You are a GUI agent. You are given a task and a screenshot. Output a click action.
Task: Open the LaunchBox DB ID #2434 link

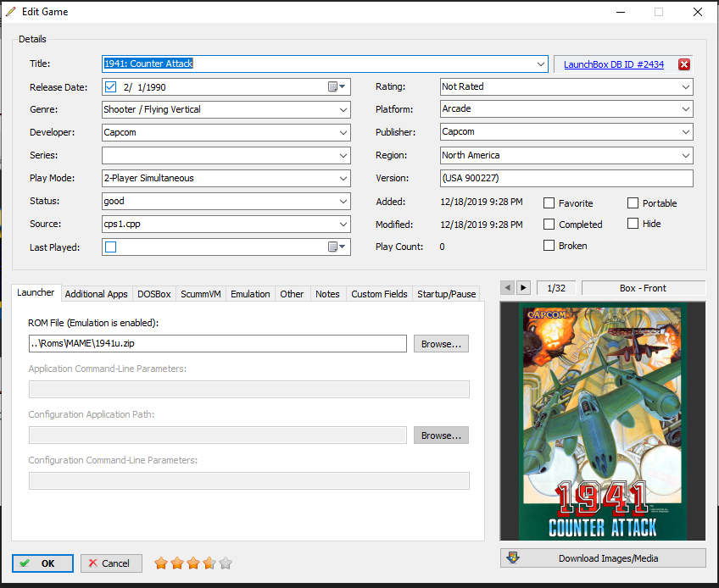pos(614,64)
